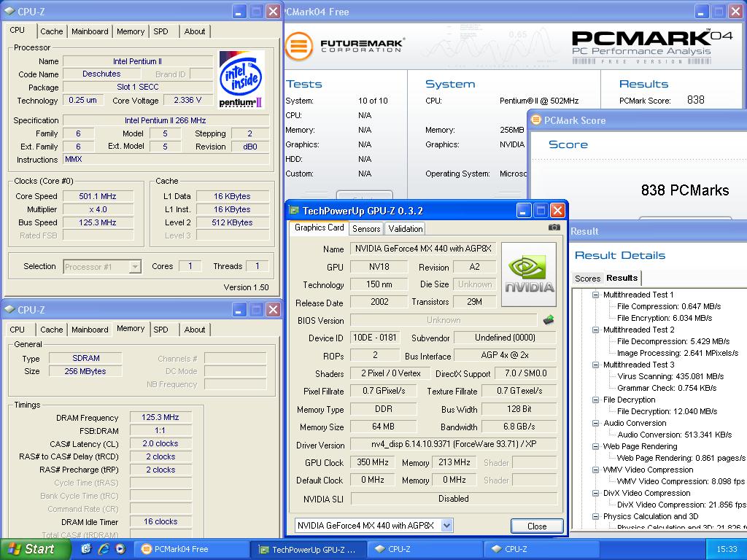The image size is (747, 560).
Task: Collapse Multithreaded Test 3 node
Action: click(595, 365)
